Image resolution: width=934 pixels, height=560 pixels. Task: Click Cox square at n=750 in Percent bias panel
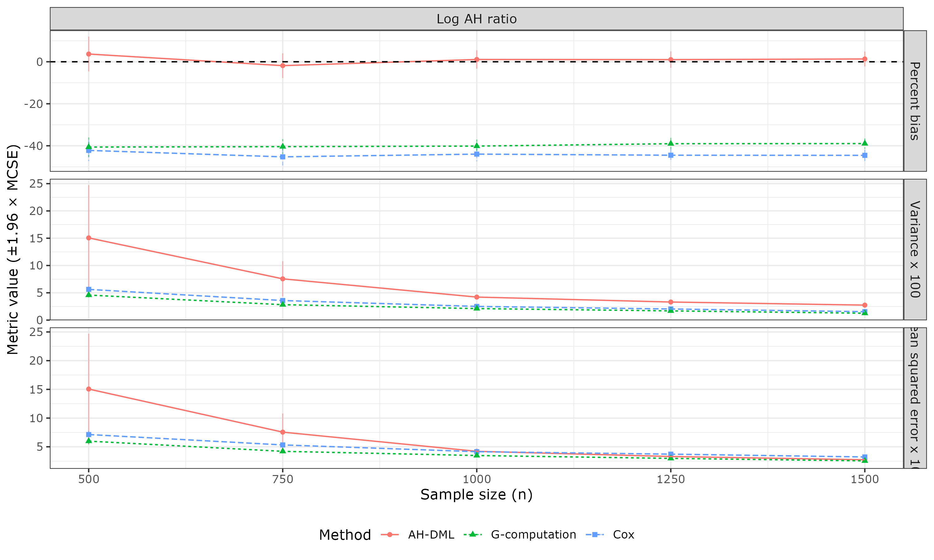(x=283, y=156)
